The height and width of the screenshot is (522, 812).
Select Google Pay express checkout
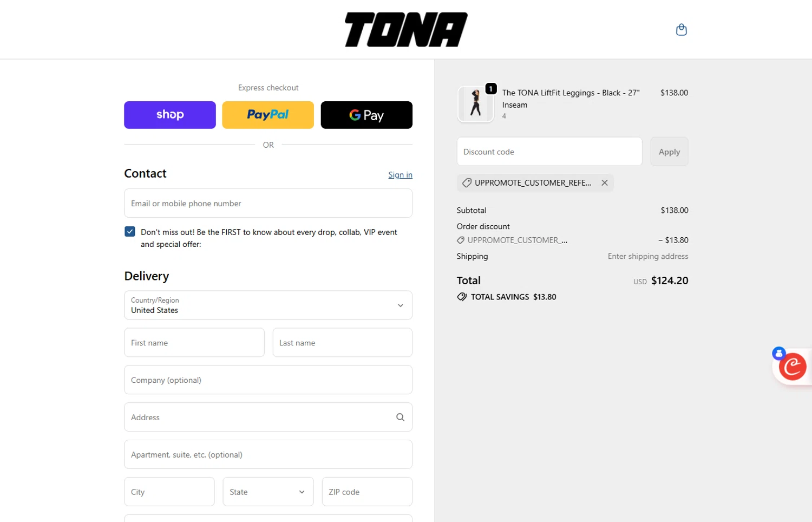[x=366, y=115]
